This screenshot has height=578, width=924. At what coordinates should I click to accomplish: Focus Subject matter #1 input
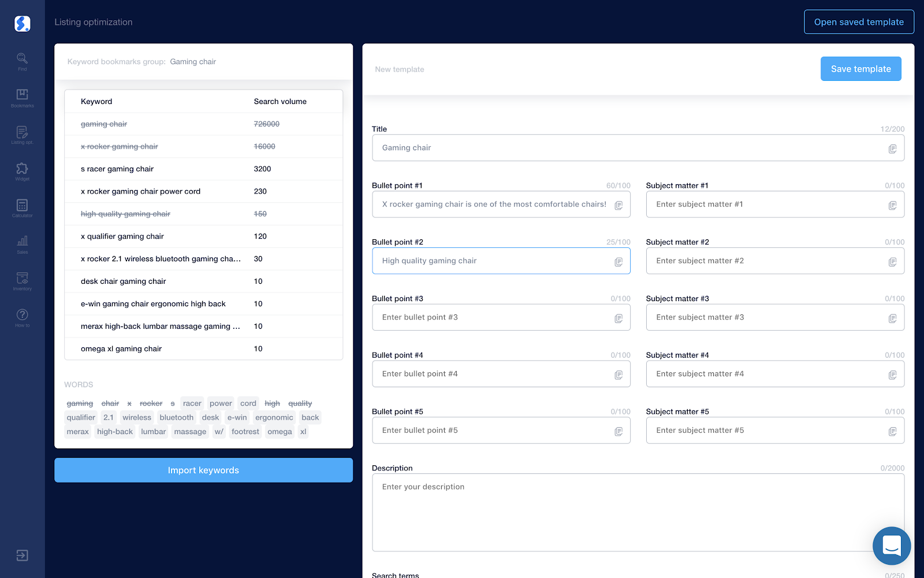775,205
